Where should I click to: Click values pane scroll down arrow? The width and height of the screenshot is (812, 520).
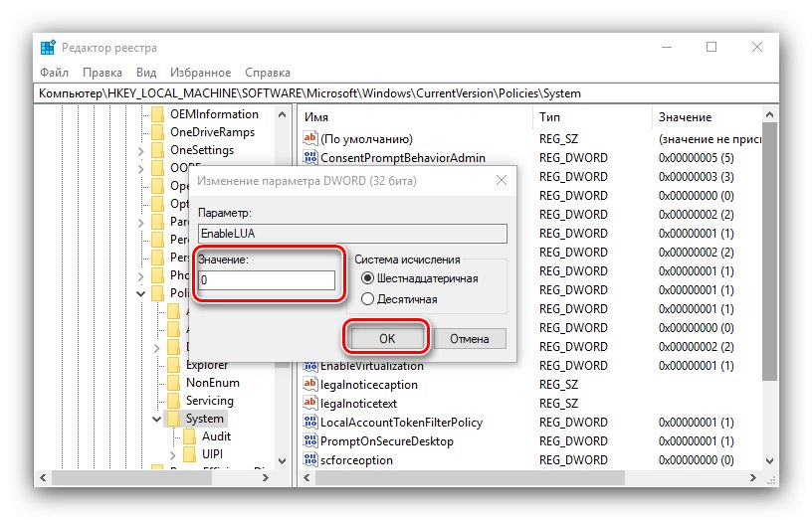pyautogui.click(x=769, y=461)
